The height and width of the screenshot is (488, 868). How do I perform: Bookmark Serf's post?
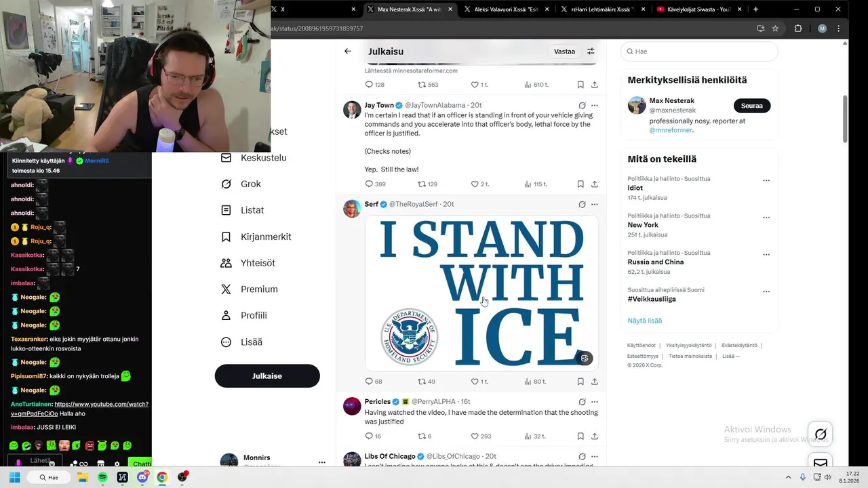[x=580, y=382]
